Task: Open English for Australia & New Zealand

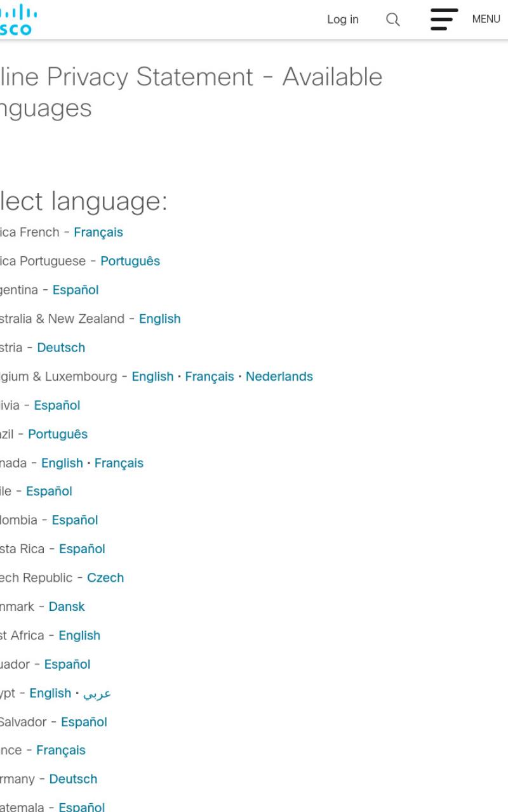Action: pos(160,319)
